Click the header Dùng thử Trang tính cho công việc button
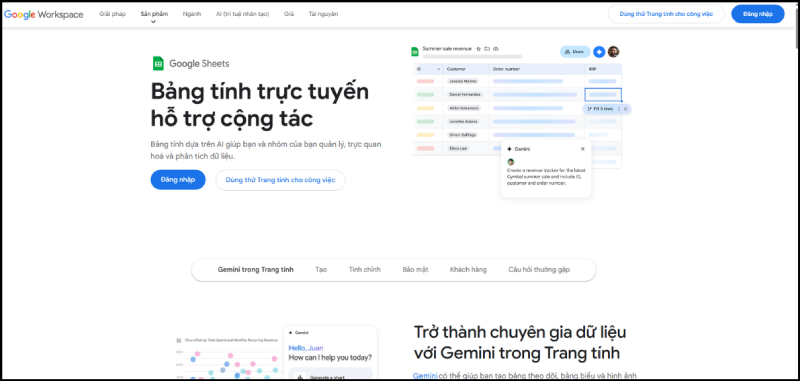 pos(666,14)
